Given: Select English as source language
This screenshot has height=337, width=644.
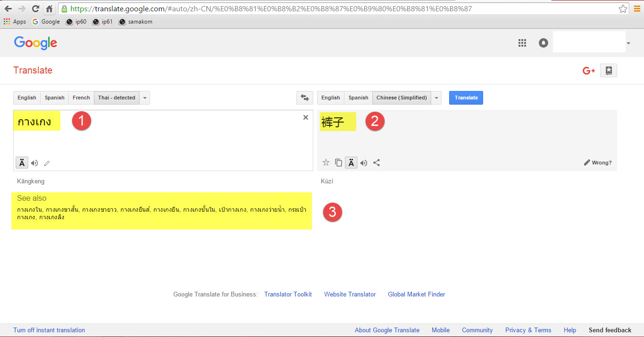Looking at the screenshot, I should pos(27,98).
